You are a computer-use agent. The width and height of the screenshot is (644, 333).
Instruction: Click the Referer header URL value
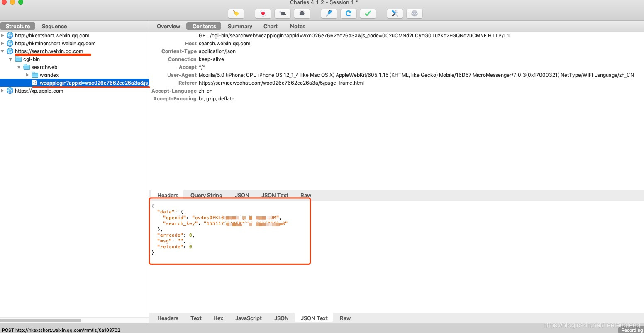(281, 83)
